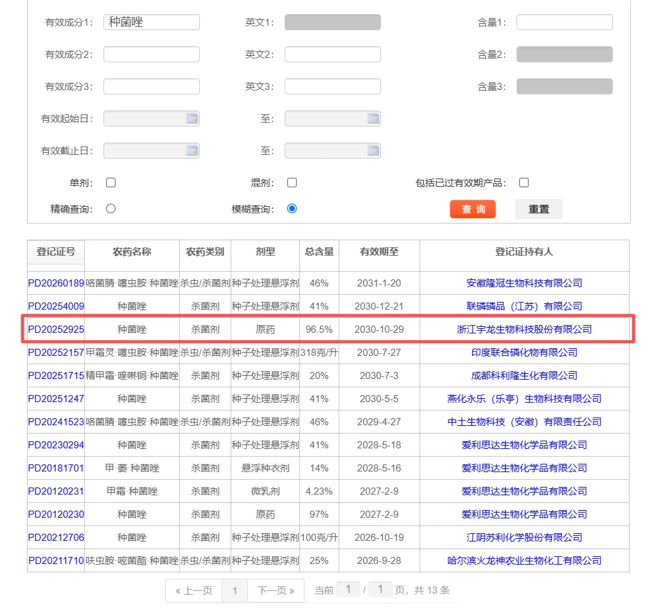672x616 pixels.
Task: Click the 上一页 pagination button
Action: tap(193, 590)
